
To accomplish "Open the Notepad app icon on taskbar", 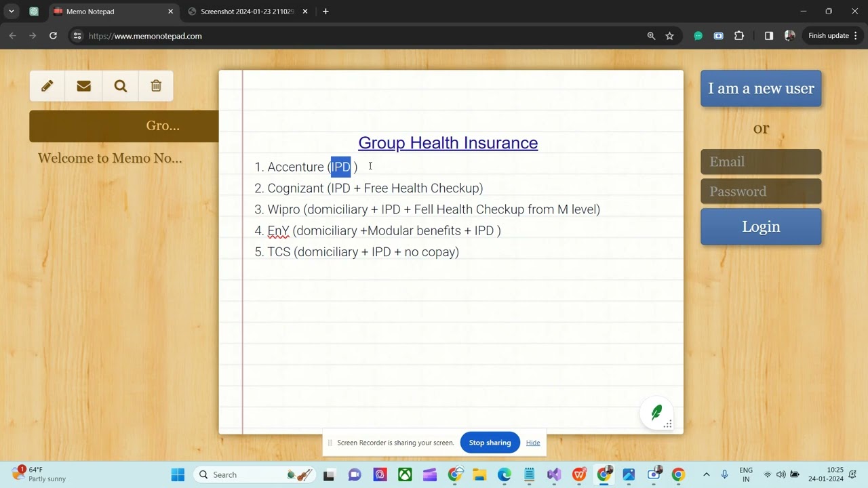I will pyautogui.click(x=530, y=474).
